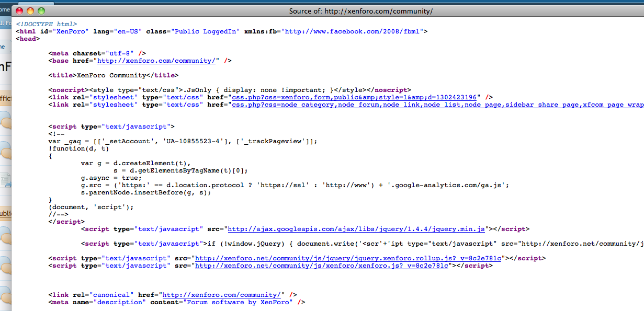Click the 'var _gaq' _setAccount line
This screenshot has height=311, width=644.
[x=183, y=141]
